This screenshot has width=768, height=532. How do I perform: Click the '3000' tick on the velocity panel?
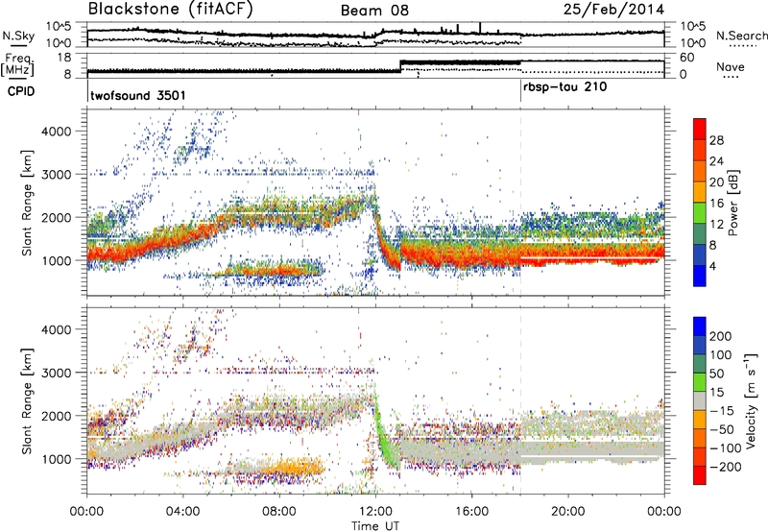point(56,373)
